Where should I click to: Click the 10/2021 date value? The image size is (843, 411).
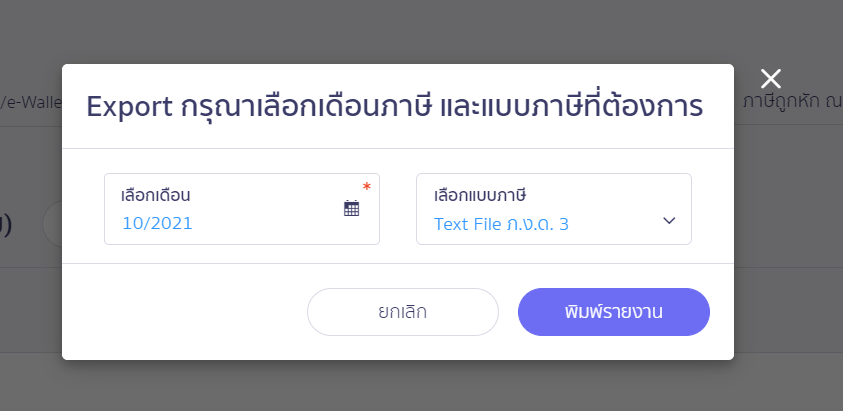[x=157, y=223]
